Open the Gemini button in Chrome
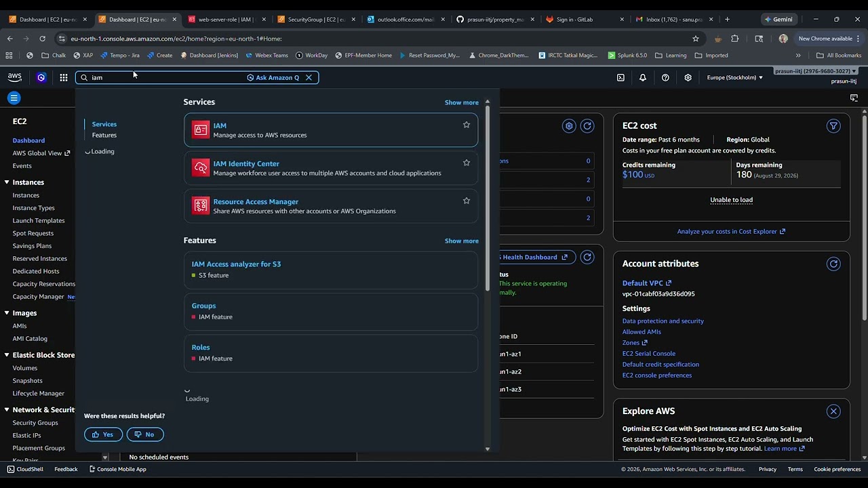This screenshot has width=868, height=488. pyautogui.click(x=778, y=20)
